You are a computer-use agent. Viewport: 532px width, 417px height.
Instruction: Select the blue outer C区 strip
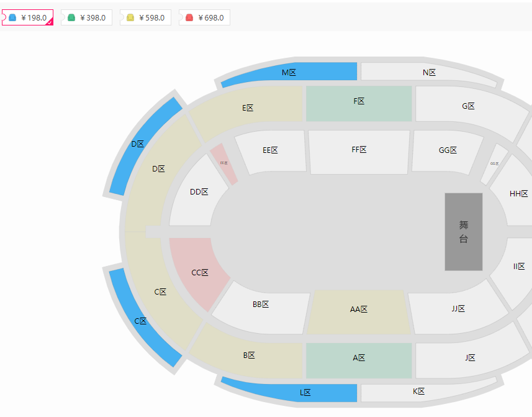(x=142, y=319)
